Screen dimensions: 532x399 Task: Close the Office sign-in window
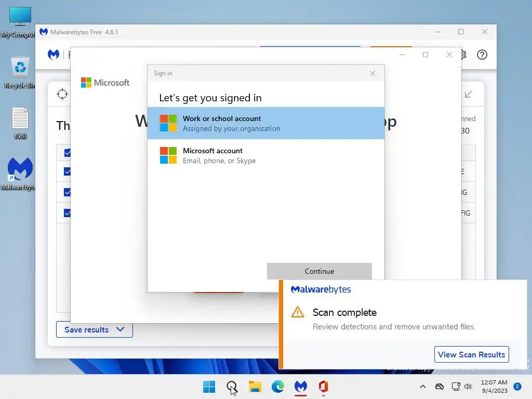tap(449, 55)
